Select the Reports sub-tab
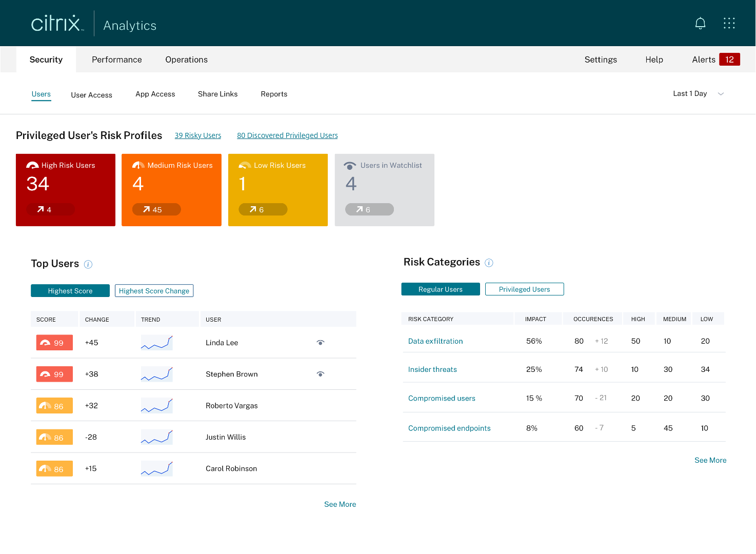756x554 pixels. [274, 94]
